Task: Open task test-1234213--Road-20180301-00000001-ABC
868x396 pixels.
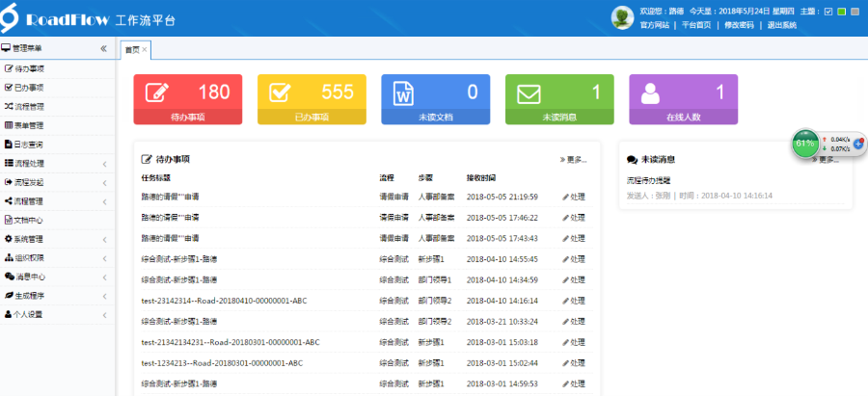Action: click(x=222, y=363)
